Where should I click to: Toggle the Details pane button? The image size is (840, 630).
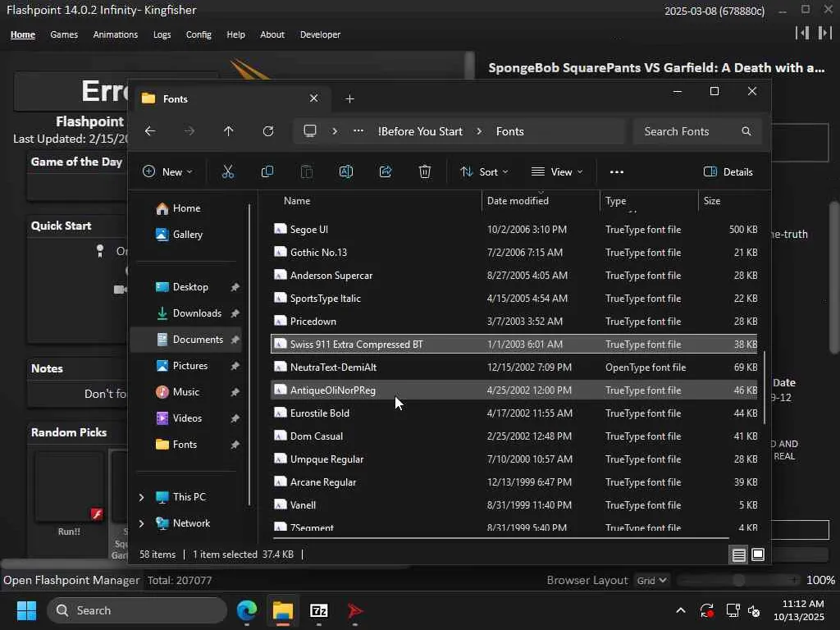728,172
